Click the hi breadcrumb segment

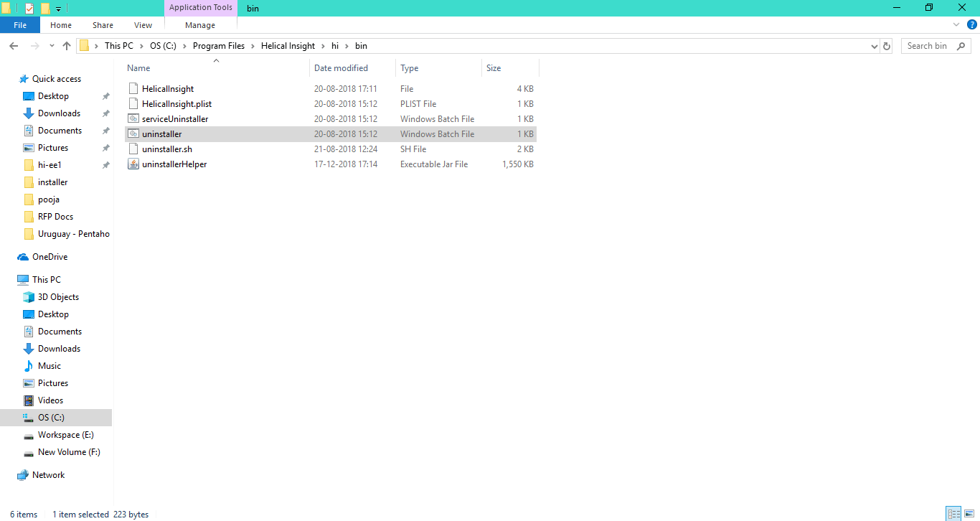[335, 46]
